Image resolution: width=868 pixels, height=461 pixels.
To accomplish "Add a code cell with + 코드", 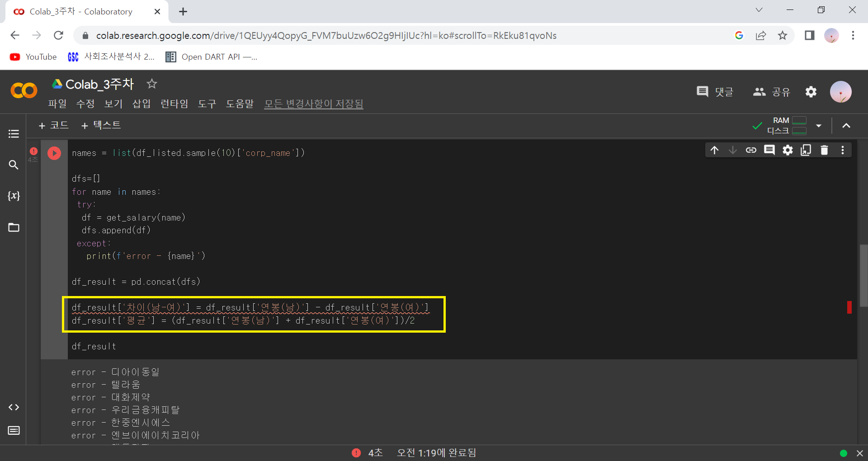I will (x=53, y=125).
